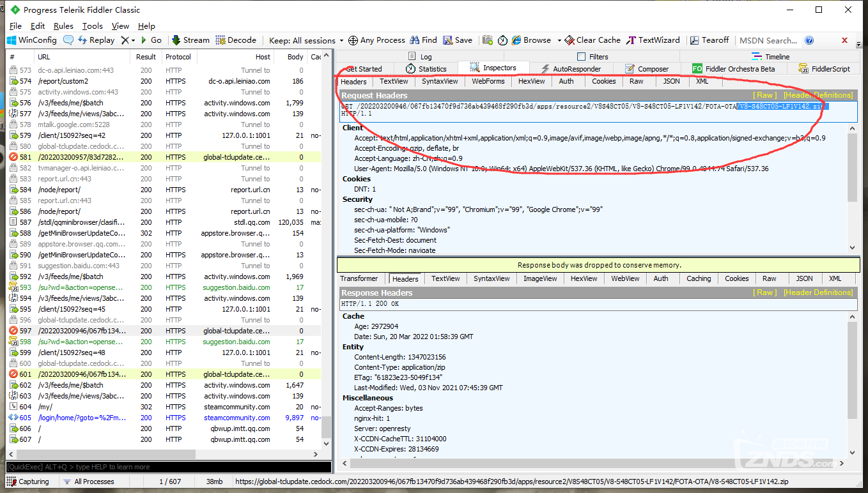The height and width of the screenshot is (493, 868).
Task: Switch to the Composer tab
Action: point(646,68)
